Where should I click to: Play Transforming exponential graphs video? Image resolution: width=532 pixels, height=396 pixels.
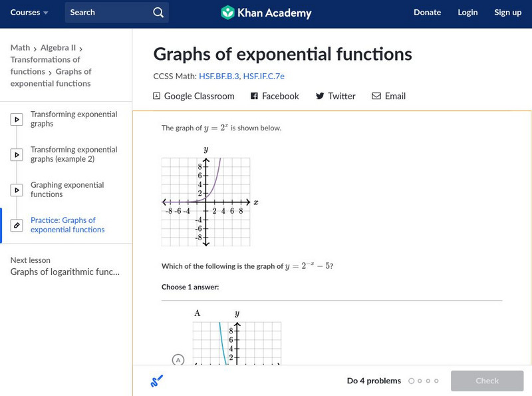17,120
